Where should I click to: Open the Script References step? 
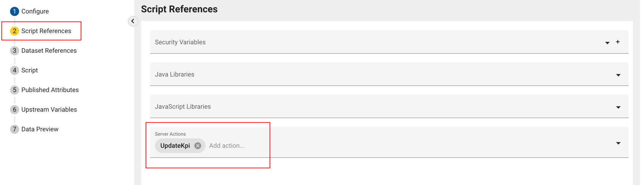[46, 31]
